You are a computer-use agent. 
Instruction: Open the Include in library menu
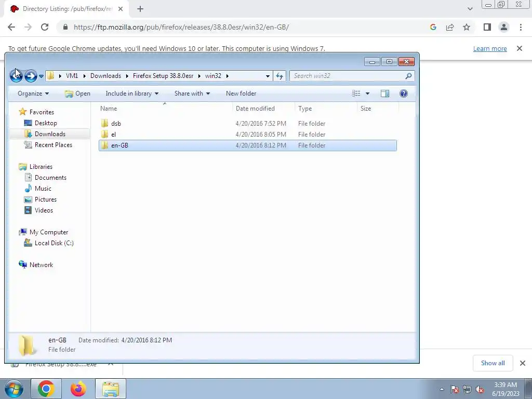(132, 94)
